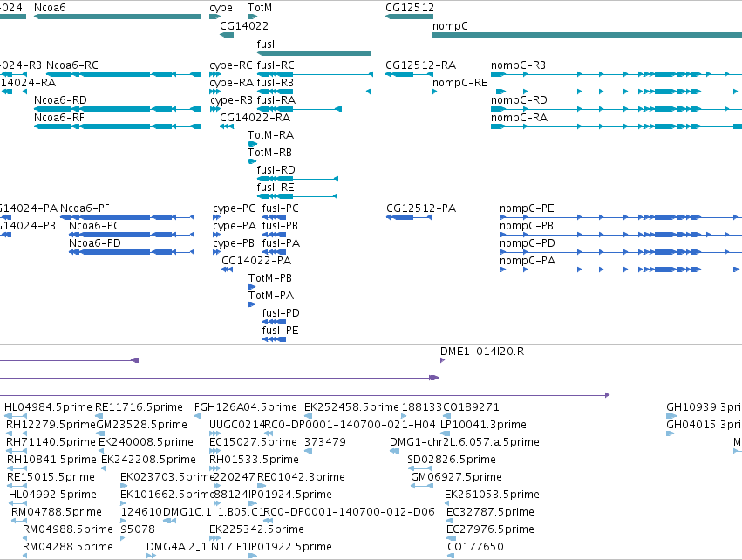
Task: Select the EK252458.5prime EST label
Action: click(x=351, y=407)
